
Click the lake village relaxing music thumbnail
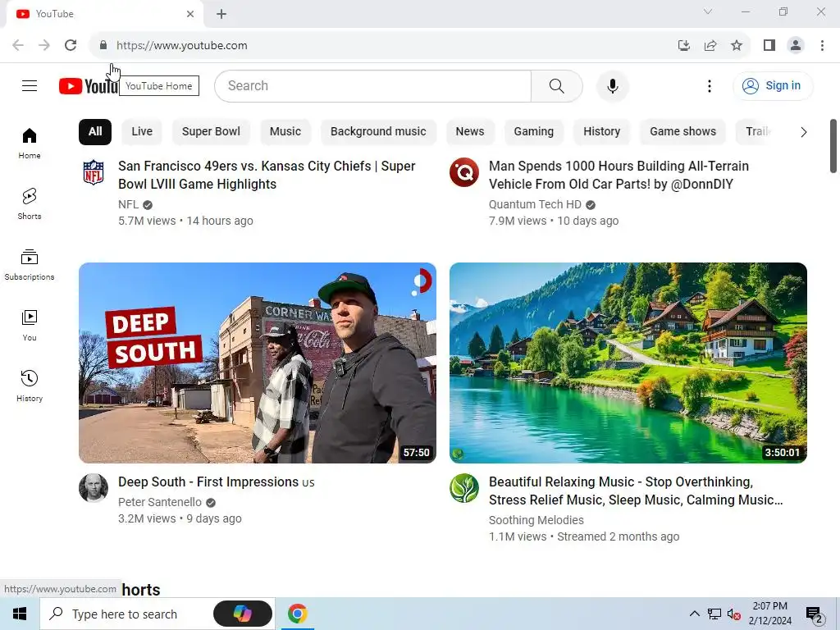(x=628, y=363)
